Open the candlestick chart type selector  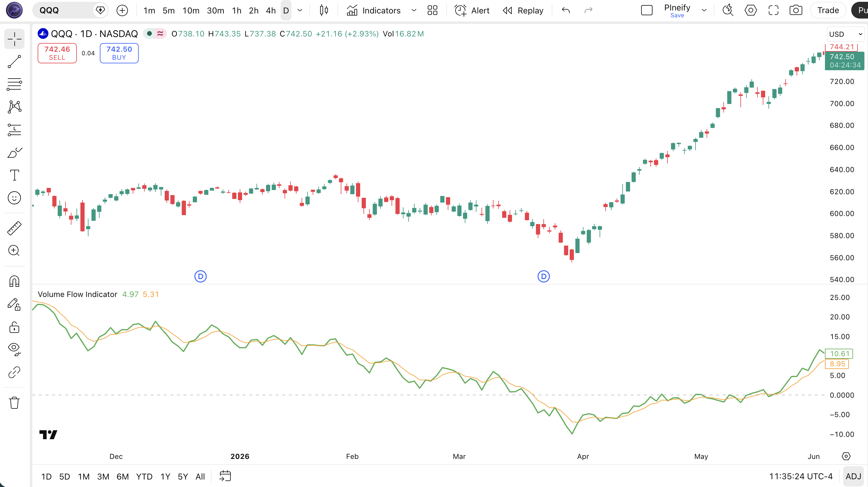324,10
